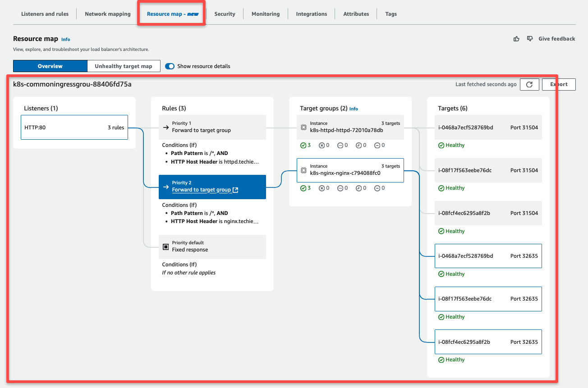Switch to the Unhealthy target map view
This screenshot has width=588, height=388.
pyautogui.click(x=124, y=66)
